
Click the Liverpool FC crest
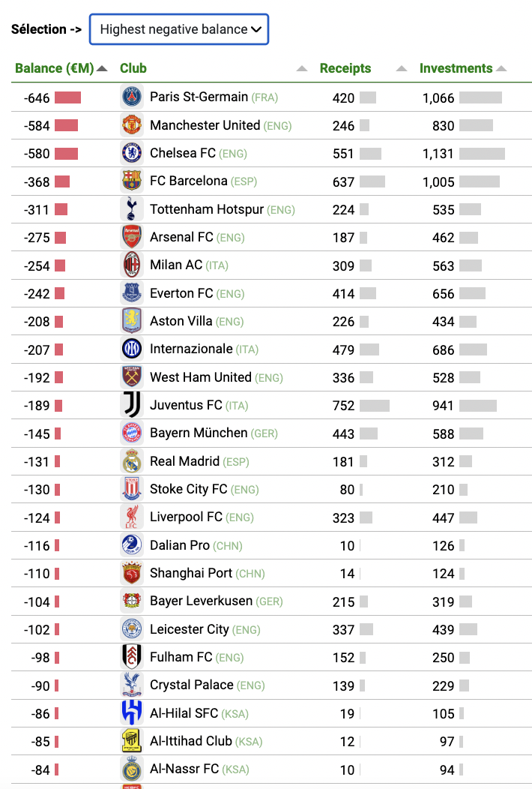tap(132, 517)
